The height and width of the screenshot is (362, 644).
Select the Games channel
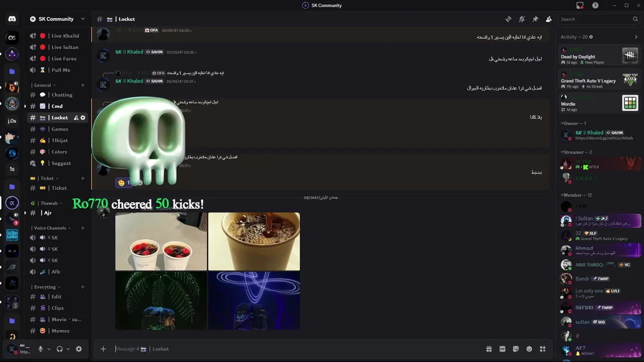pyautogui.click(x=58, y=129)
